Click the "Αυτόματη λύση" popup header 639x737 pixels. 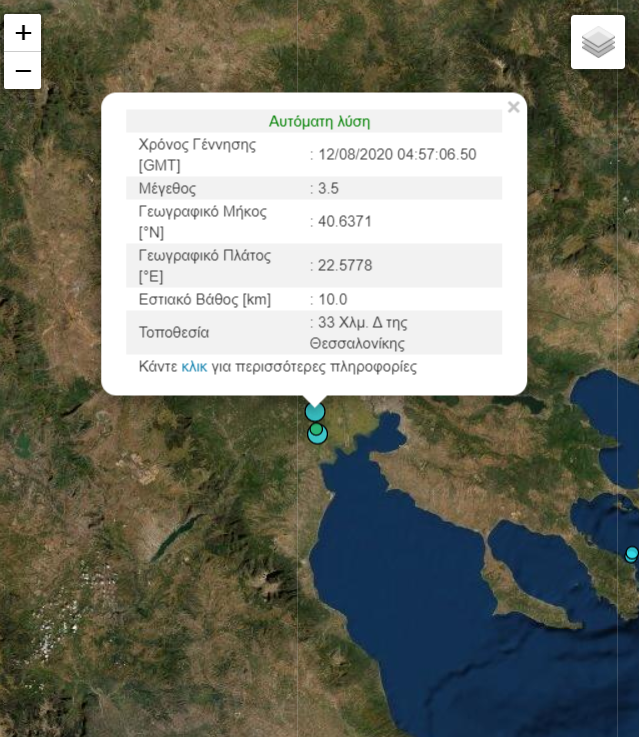pyautogui.click(x=319, y=121)
